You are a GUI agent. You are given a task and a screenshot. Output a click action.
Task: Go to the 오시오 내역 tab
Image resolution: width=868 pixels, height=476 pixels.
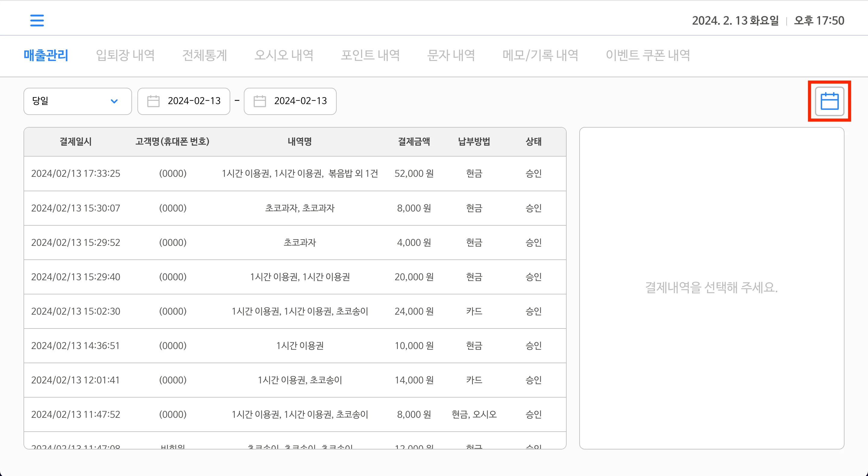tap(284, 55)
